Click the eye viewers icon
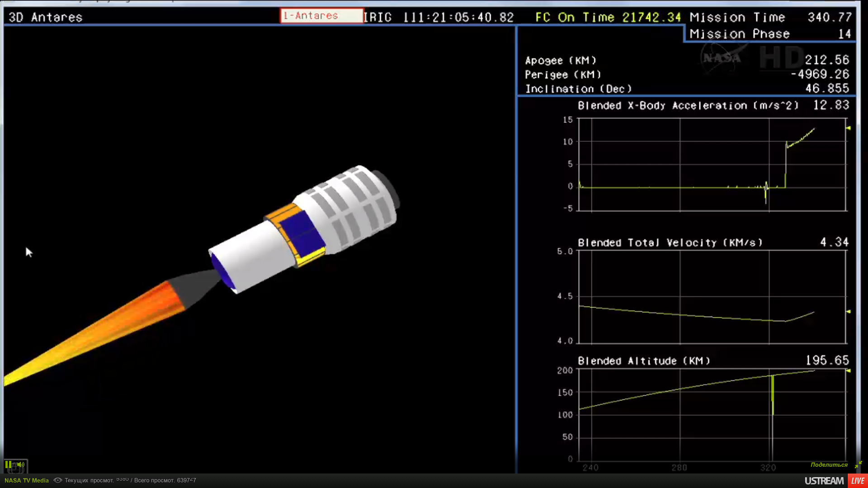Viewport: 868px width, 488px height. [x=58, y=480]
